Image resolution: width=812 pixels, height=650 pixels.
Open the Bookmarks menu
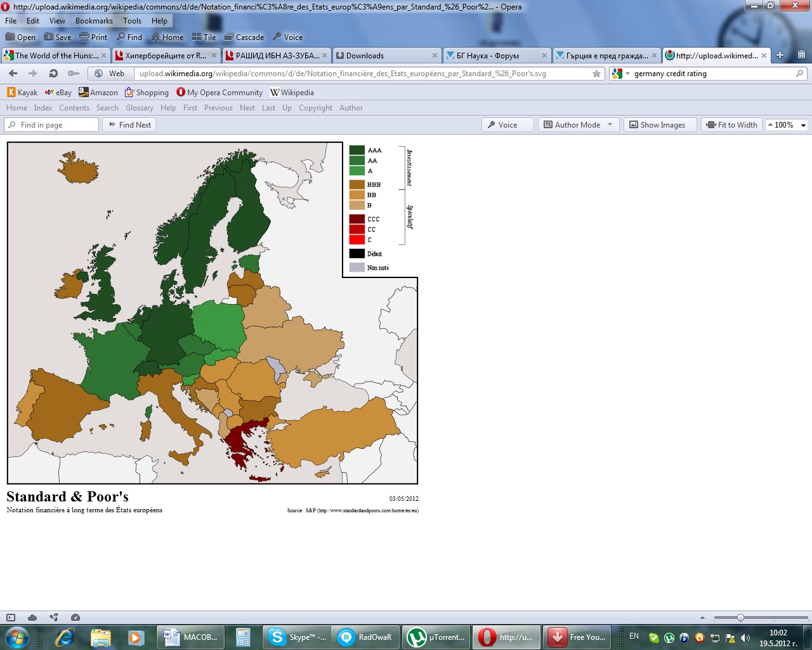(93, 21)
